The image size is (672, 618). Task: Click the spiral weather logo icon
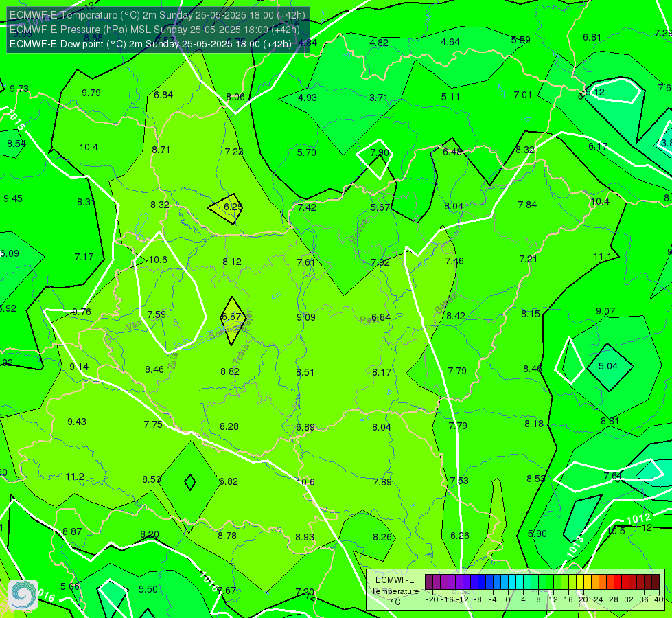[x=23, y=595]
